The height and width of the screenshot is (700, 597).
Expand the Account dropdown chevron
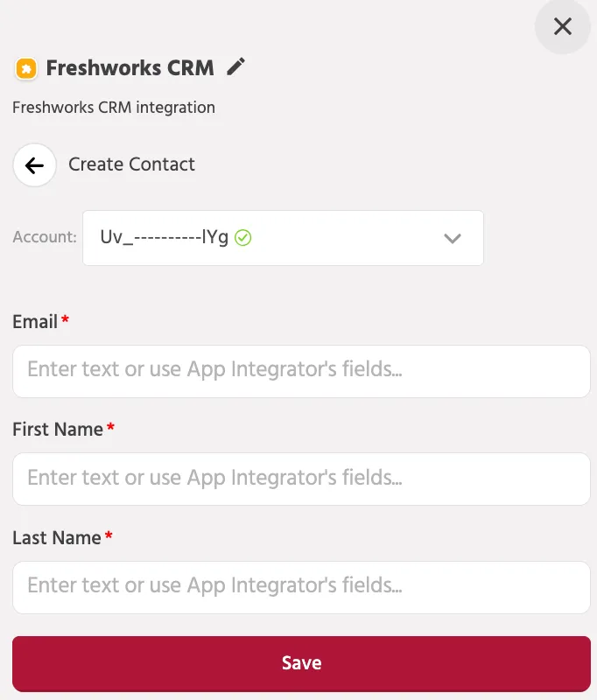(453, 238)
